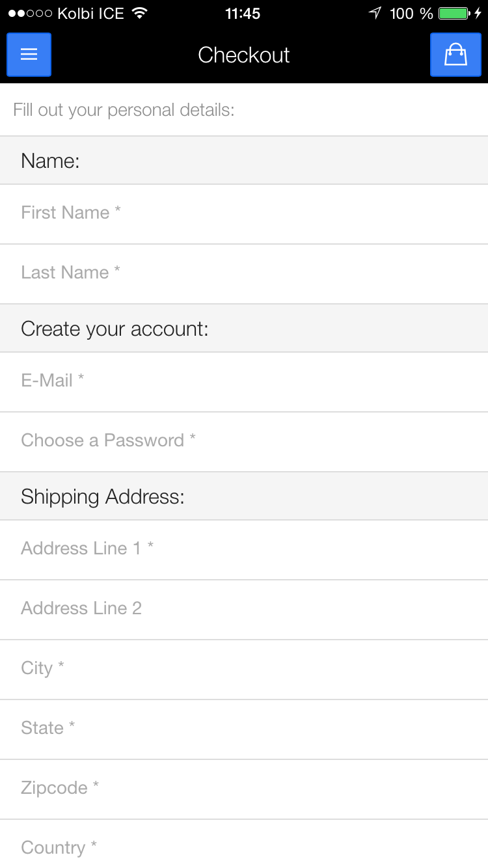Tap the Address Line 1 field

pos(244,549)
